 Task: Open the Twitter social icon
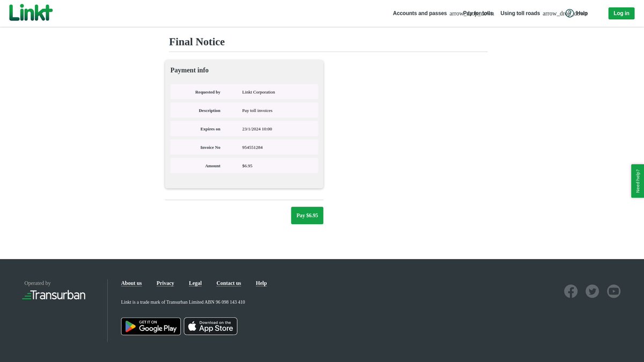pos(592,291)
